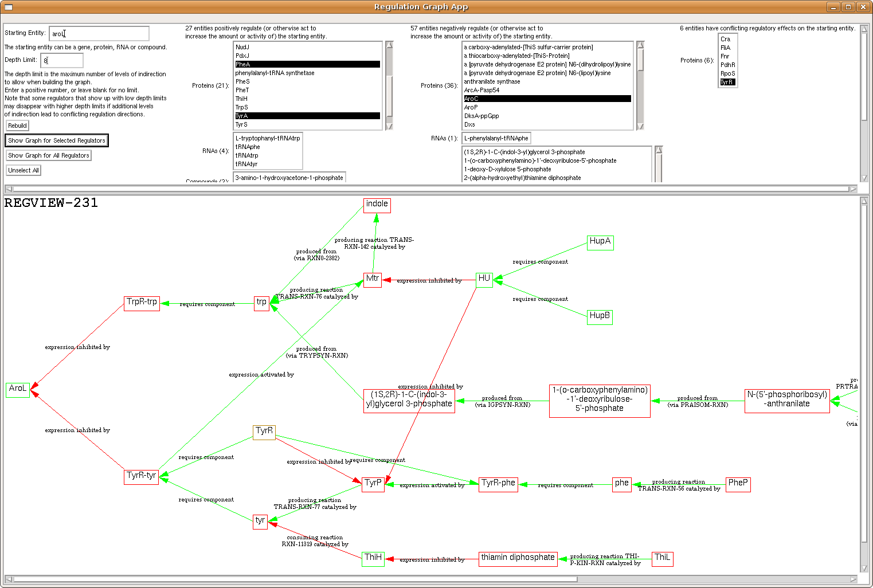Viewport: 873px width, 588px height.
Task: Click the HupB node in the graph
Action: (x=600, y=317)
